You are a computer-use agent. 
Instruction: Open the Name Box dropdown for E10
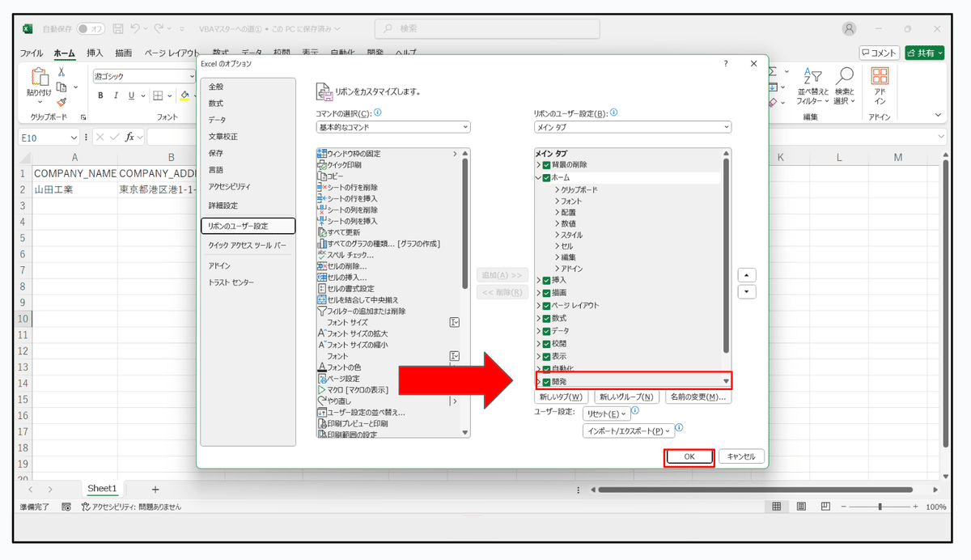(74, 138)
